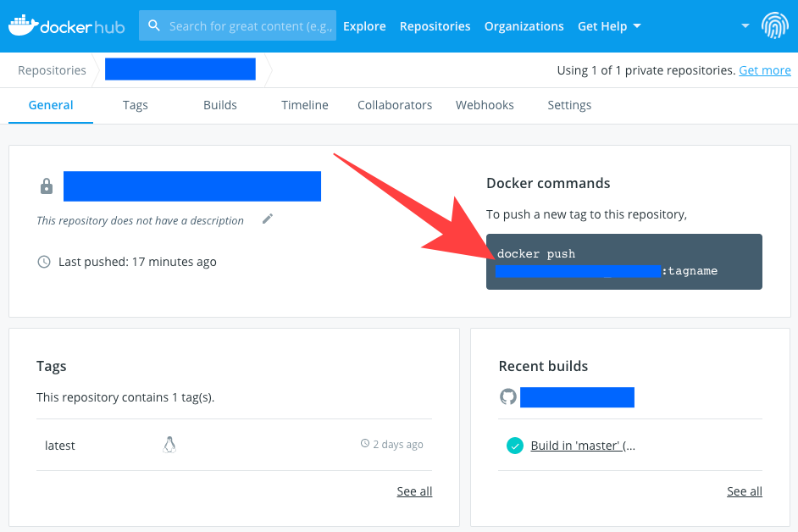Click the Repositories breadcrumb
Viewport: 798px width, 532px height.
[52, 70]
